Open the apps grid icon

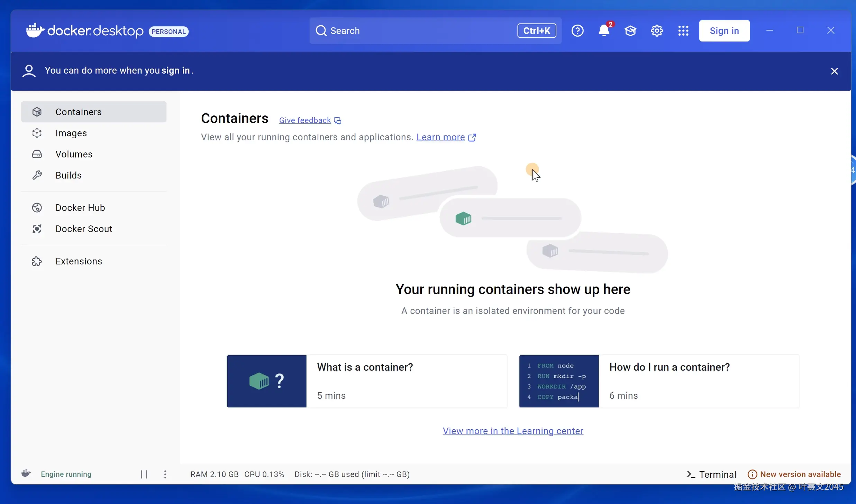coord(683,31)
